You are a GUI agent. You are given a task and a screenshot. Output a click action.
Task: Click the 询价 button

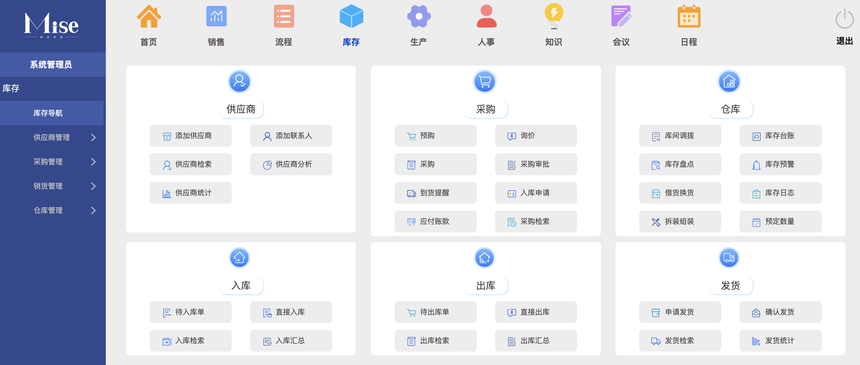(536, 136)
